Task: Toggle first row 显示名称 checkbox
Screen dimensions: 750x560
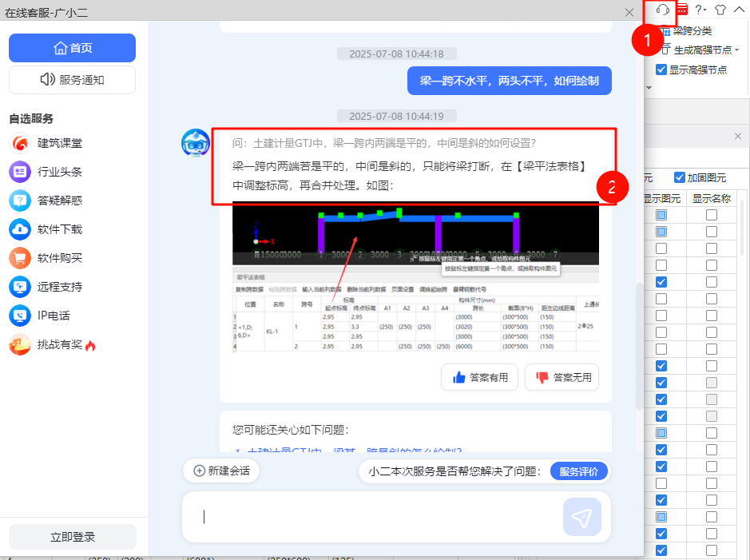Action: tap(712, 215)
